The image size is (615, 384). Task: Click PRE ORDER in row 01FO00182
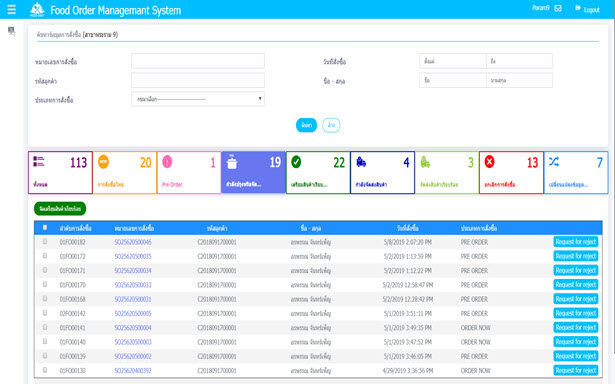click(474, 242)
